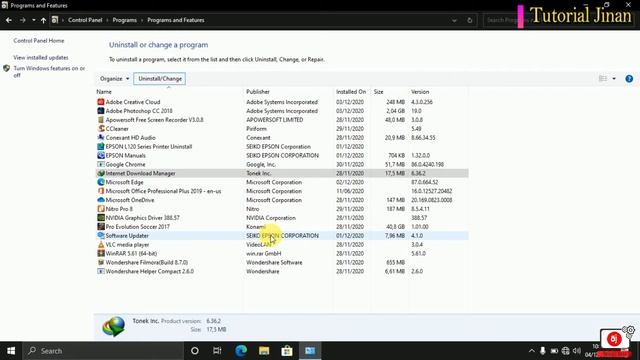Screen dimensions: 640x360
Task: Click the CCleaner program icon
Action: 101,129
